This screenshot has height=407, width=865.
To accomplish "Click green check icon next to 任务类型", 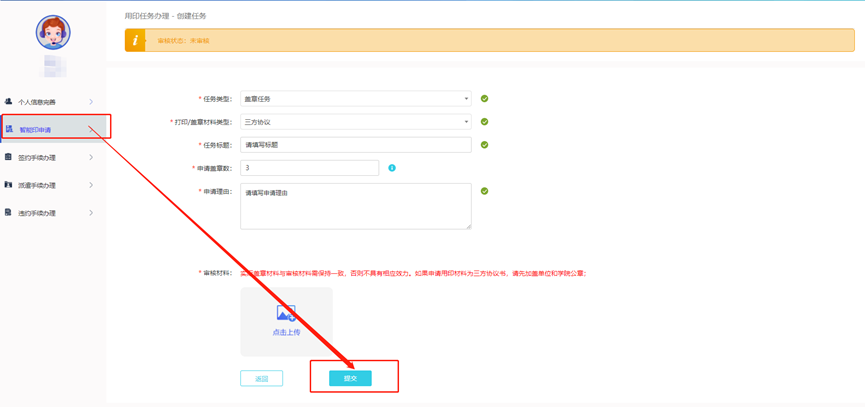I will (484, 99).
